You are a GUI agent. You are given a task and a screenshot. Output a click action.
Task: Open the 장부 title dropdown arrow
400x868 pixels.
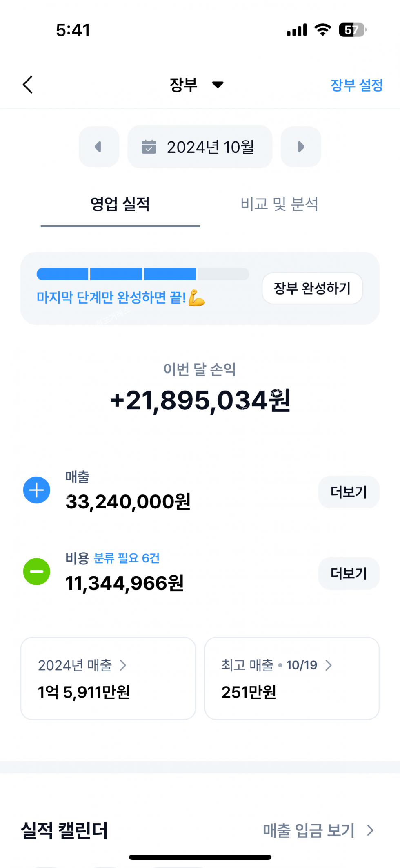(x=218, y=85)
